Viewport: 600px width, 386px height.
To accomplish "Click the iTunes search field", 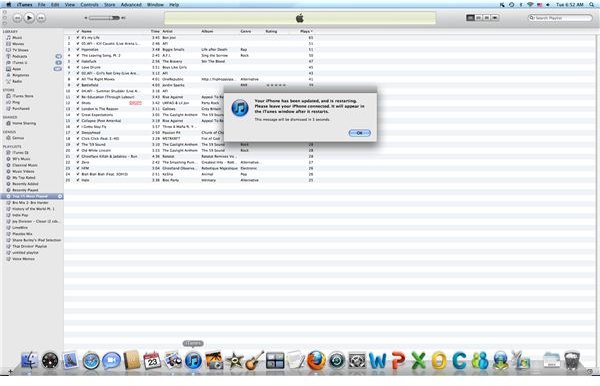I will (x=560, y=18).
